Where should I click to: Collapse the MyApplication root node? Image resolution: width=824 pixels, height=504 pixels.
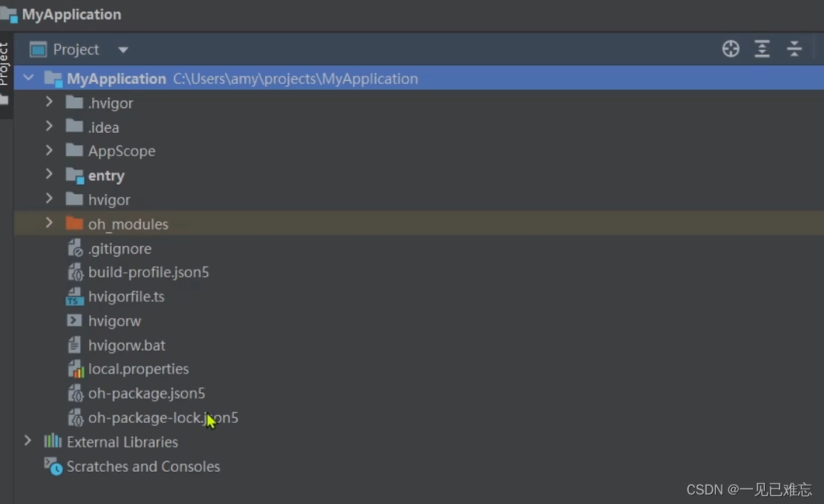28,78
